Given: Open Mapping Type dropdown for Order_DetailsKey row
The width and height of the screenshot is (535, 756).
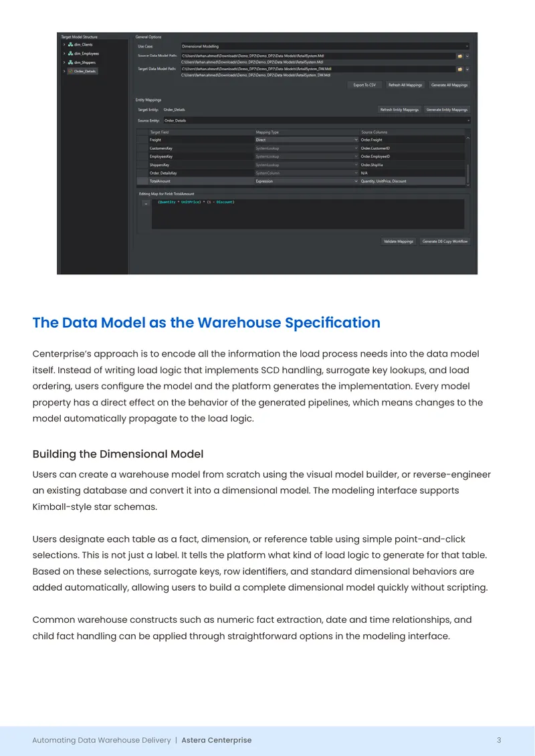Looking at the screenshot, I should tap(356, 173).
